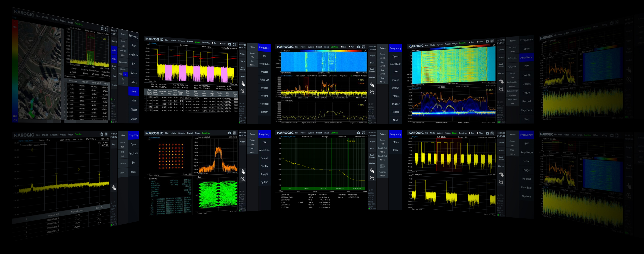Switch sweep mode from Continu. to Single
The image size is (644, 254).
326,47
